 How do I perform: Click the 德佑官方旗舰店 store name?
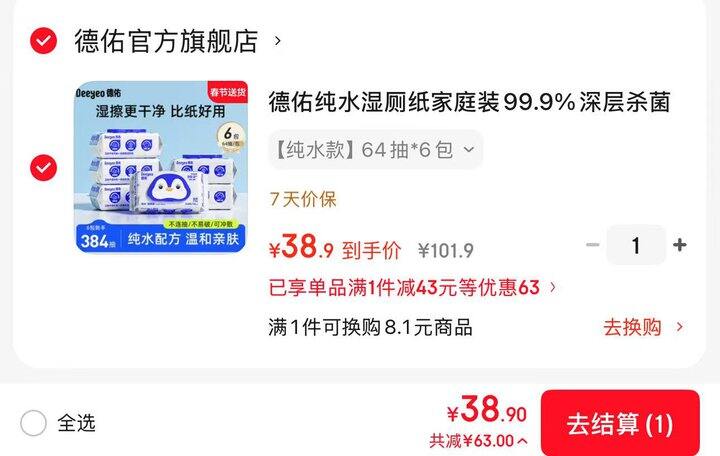166,41
